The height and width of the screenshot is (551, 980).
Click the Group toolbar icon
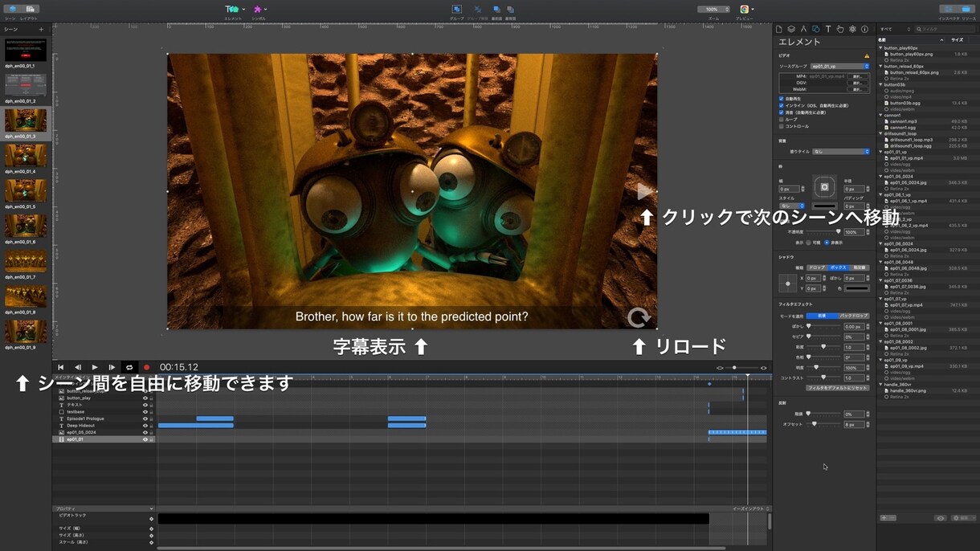coord(456,10)
